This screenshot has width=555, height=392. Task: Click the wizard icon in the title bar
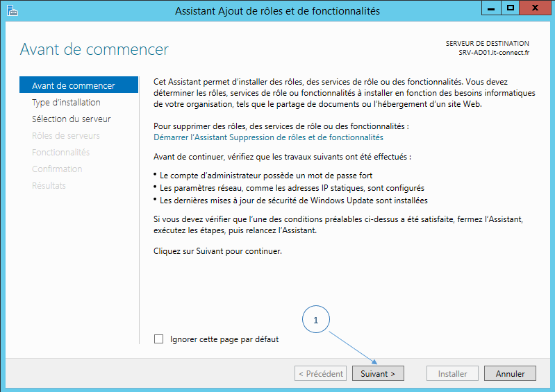(11, 10)
